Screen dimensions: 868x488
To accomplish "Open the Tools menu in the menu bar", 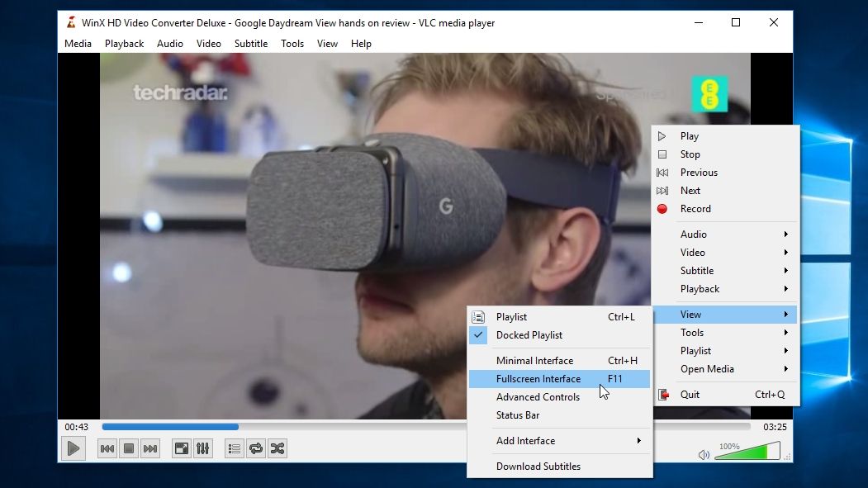I will pyautogui.click(x=292, y=43).
